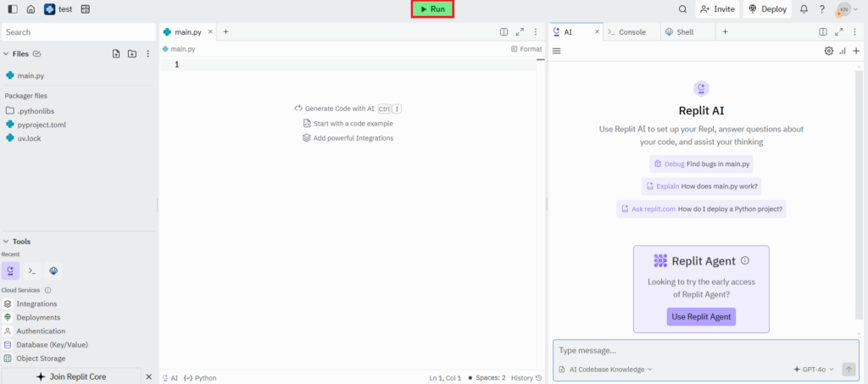
Task: Open the Deploy button
Action: pos(767,9)
